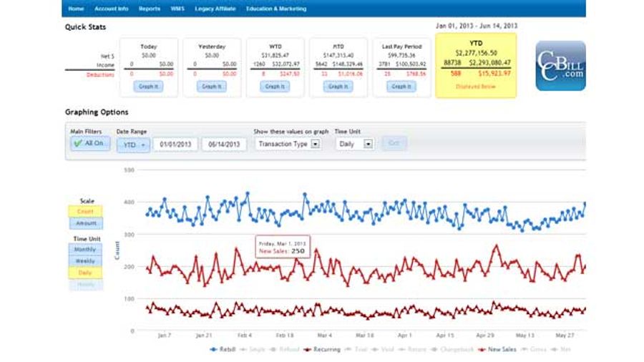Image resolution: width=644 pixels, height=362 pixels.
Task: Toggle the Void series in legend
Action: [x=383, y=350]
